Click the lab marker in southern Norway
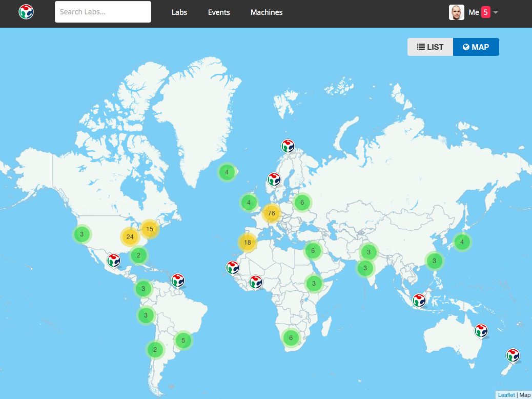Viewport: 532px width, 399px height. [274, 179]
